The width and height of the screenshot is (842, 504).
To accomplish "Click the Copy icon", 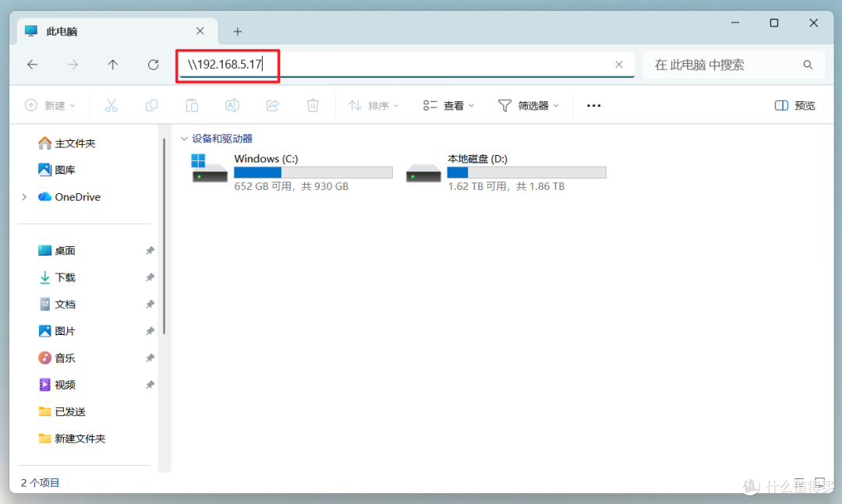I will pyautogui.click(x=152, y=106).
